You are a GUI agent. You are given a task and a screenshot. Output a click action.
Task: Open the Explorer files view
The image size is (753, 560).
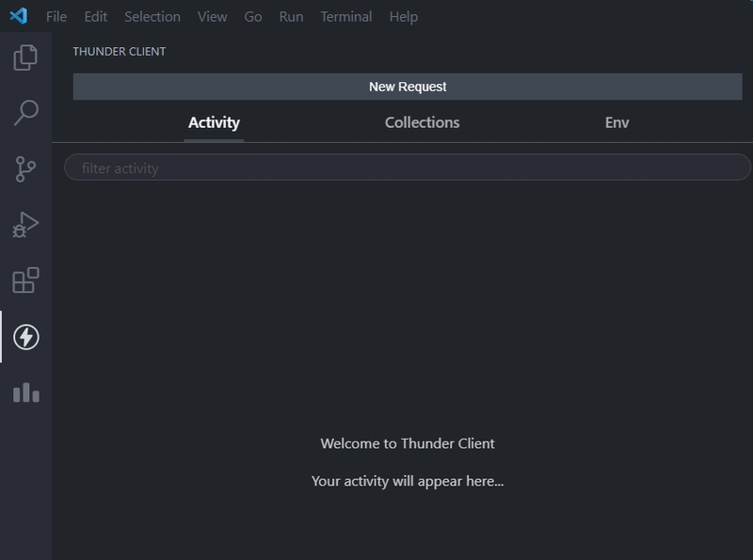[25, 57]
